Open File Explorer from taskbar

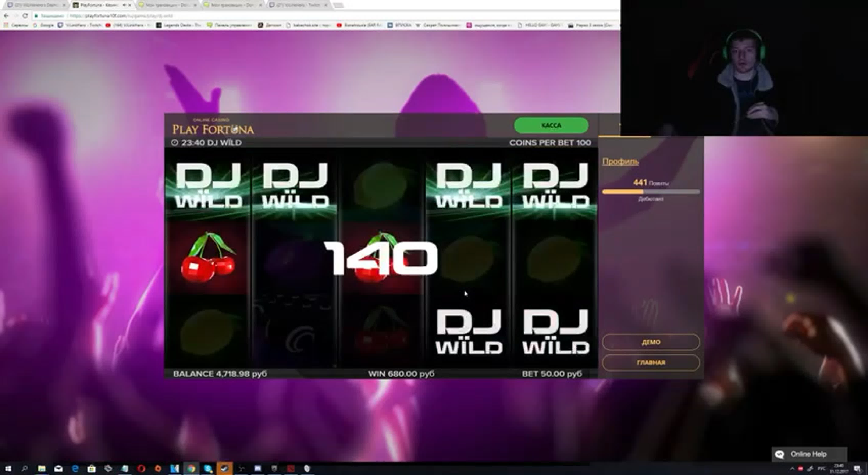pos(42,469)
